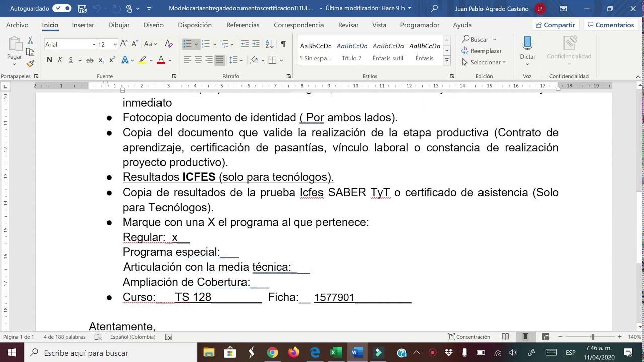644x362 pixels.
Task: Select the Título 7 style
Action: tap(352, 51)
